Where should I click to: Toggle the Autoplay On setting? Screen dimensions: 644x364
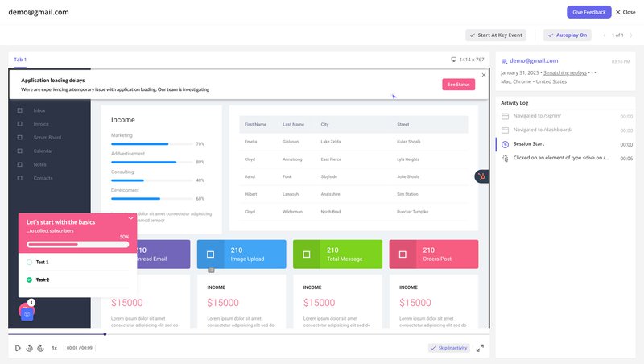(x=568, y=35)
